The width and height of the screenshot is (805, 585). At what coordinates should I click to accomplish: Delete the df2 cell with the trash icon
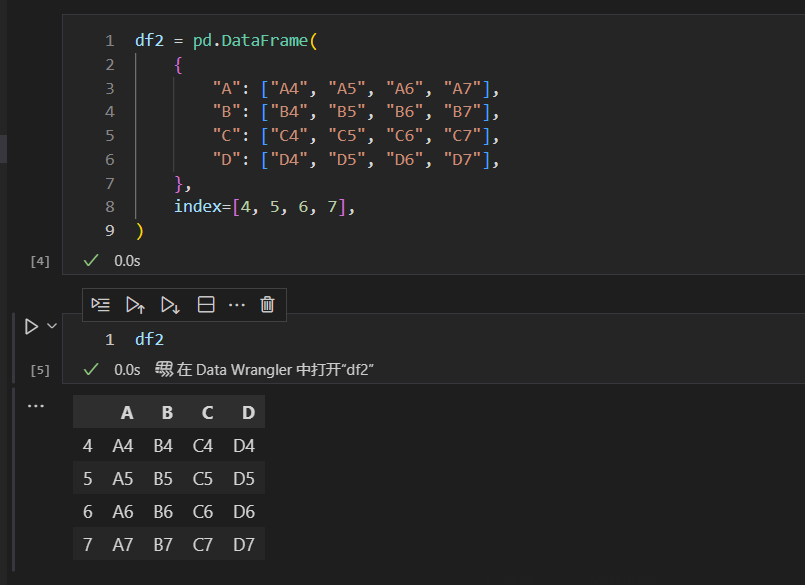point(266,304)
